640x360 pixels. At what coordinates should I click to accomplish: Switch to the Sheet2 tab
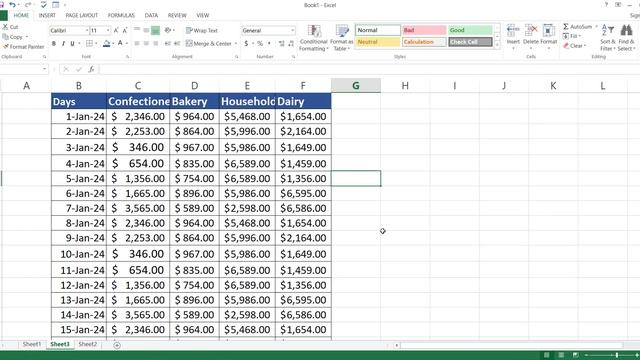[x=87, y=344]
